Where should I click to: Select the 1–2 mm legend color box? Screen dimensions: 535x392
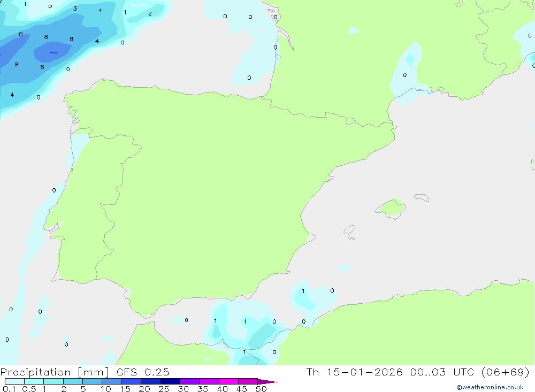coord(53,381)
